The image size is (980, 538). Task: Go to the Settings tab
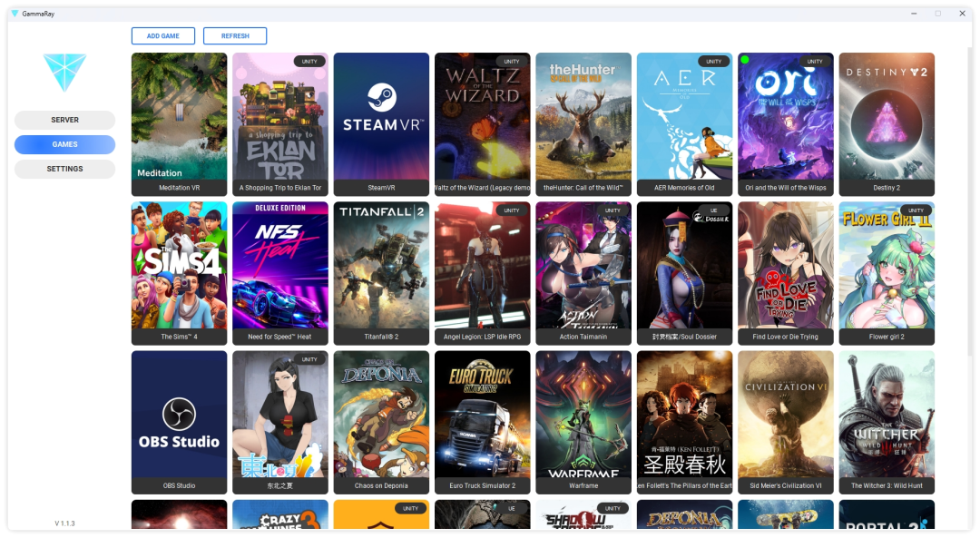tap(64, 169)
